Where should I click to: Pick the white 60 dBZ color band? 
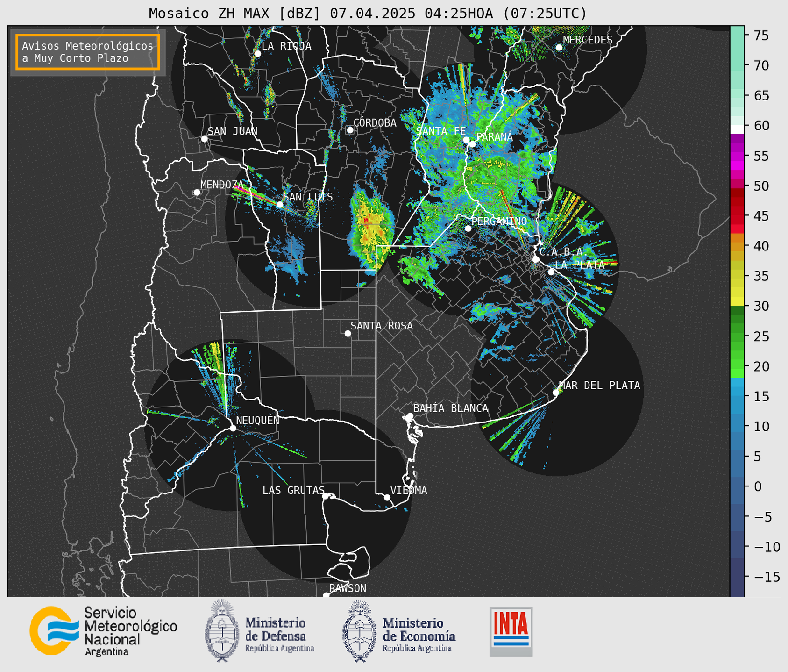pos(737,129)
